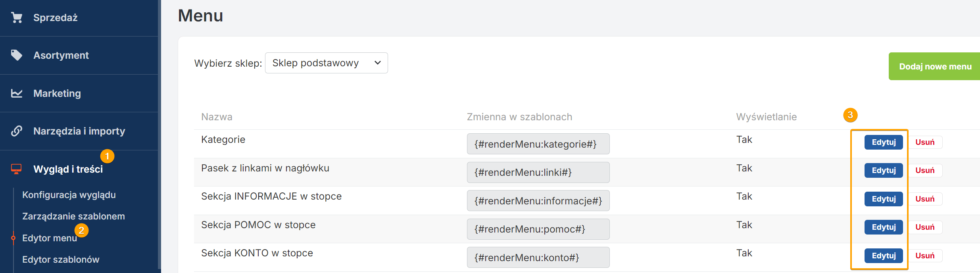The height and width of the screenshot is (273, 980).
Task: Open Edytor szablonów submenu item
Action: [61, 260]
